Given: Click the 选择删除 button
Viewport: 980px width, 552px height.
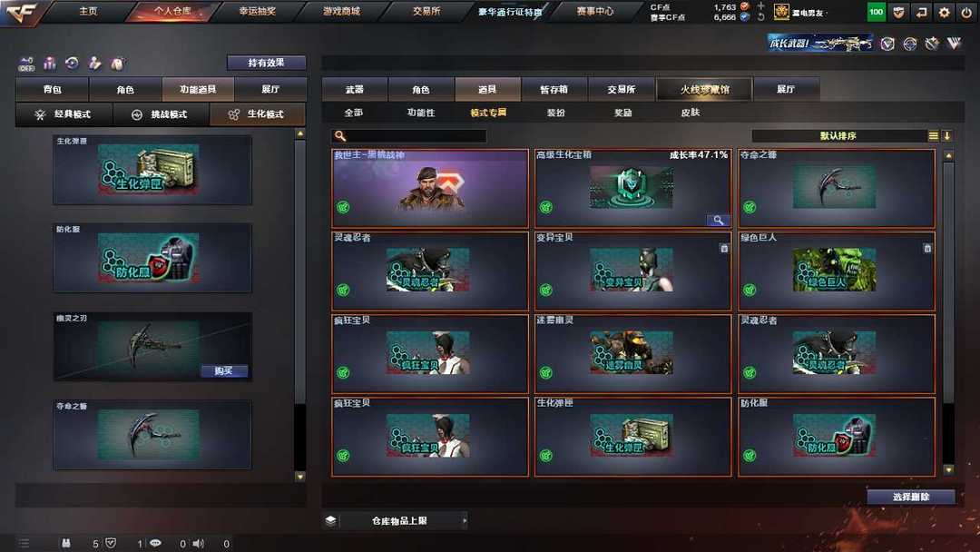Looking at the screenshot, I should (911, 497).
